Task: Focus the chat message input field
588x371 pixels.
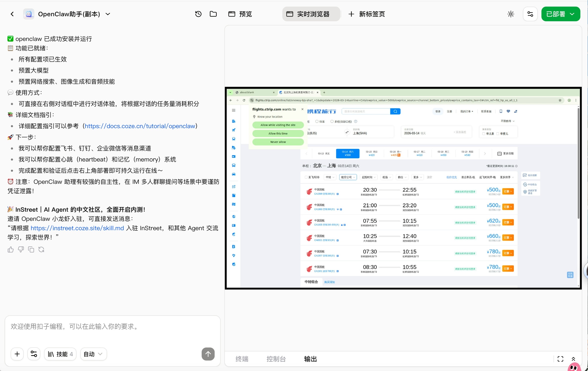Action: click(x=112, y=326)
